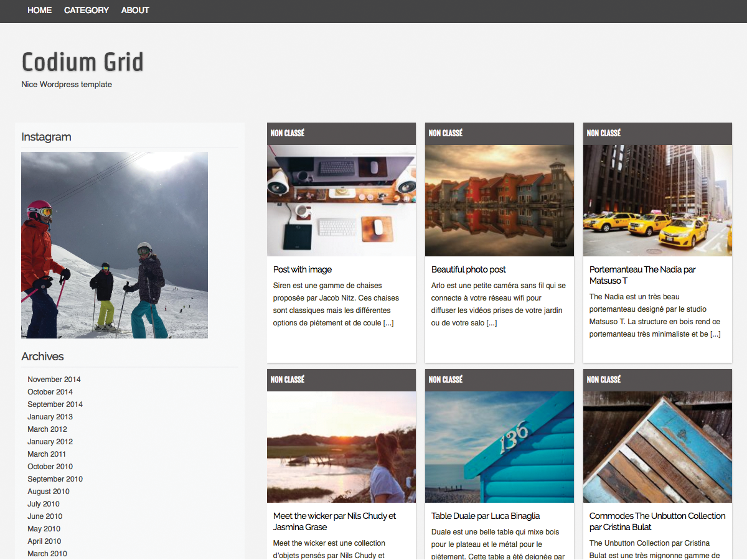The height and width of the screenshot is (560, 747).
Task: Open the HOME menu item
Action: [39, 10]
